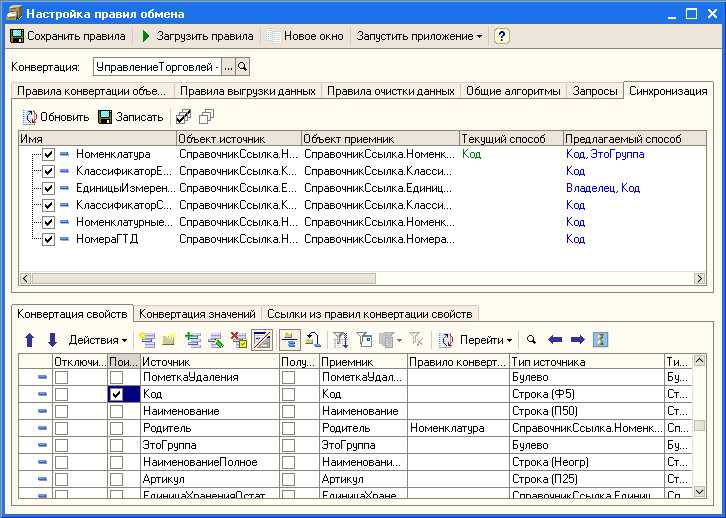Click the edit row pencil icon

[x=216, y=340]
